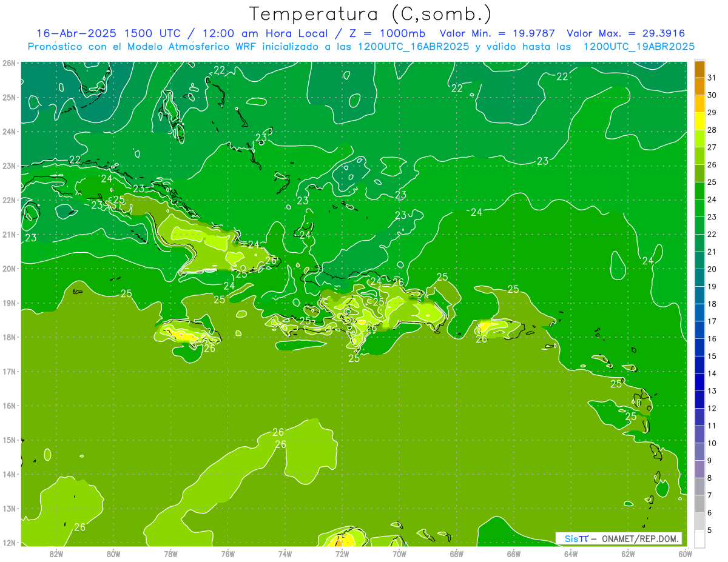Click legend scale value 30
The height and width of the screenshot is (562, 728).
point(712,95)
